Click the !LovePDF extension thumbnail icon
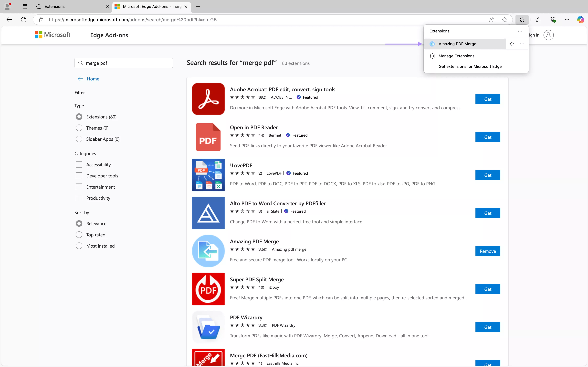Screen dimensions: 588x367 [x=208, y=175]
